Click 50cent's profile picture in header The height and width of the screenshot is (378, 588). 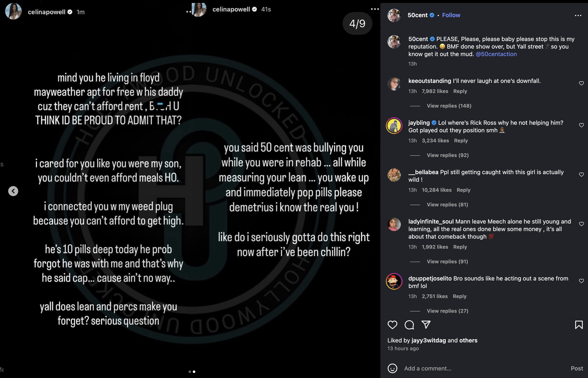click(394, 15)
